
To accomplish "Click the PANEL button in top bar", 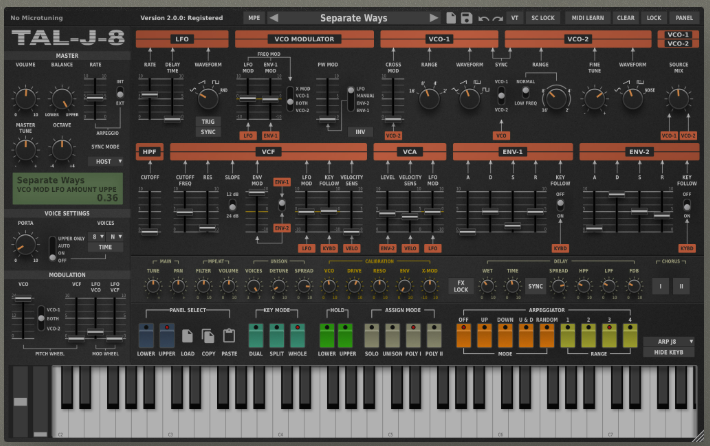I will click(684, 18).
